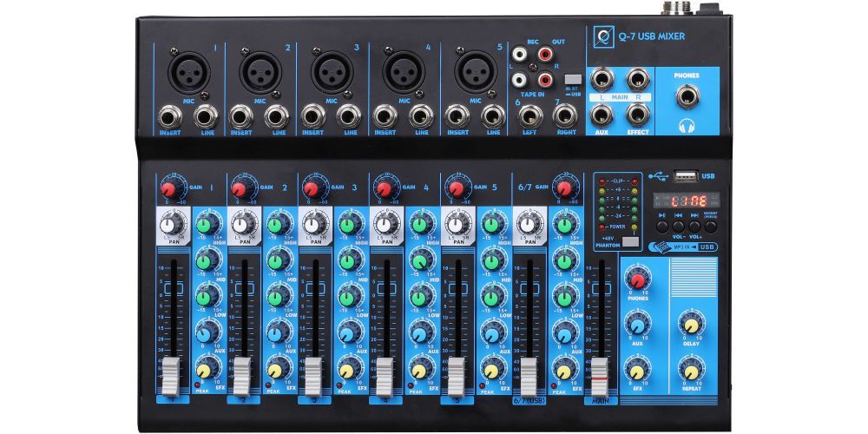Click the channel 2 fader cap

pyautogui.click(x=242, y=377)
